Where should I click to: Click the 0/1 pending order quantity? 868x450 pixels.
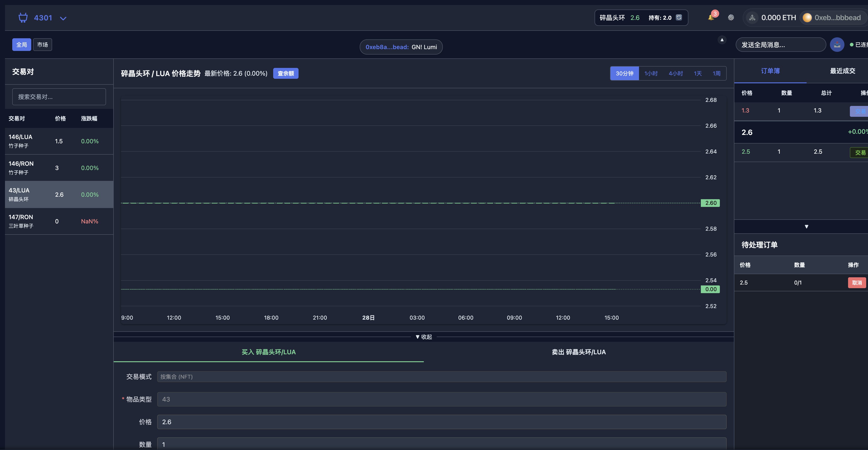pos(798,282)
